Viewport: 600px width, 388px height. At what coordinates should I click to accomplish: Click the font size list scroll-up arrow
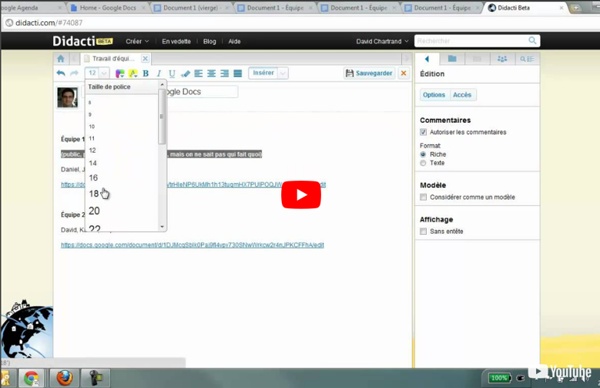pyautogui.click(x=162, y=84)
